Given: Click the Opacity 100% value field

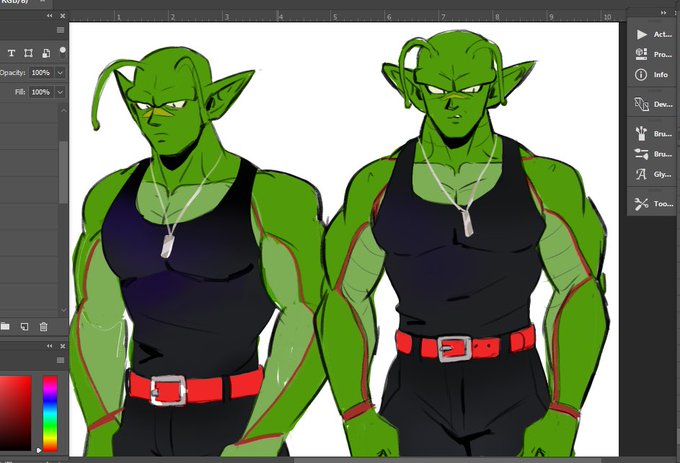Looking at the screenshot, I should 41,72.
